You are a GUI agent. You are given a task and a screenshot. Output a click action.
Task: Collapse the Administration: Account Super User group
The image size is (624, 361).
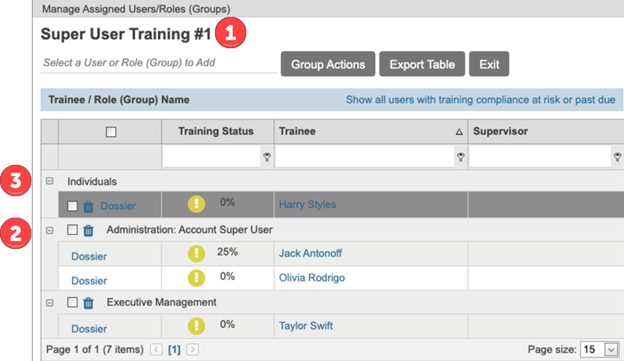(x=49, y=230)
